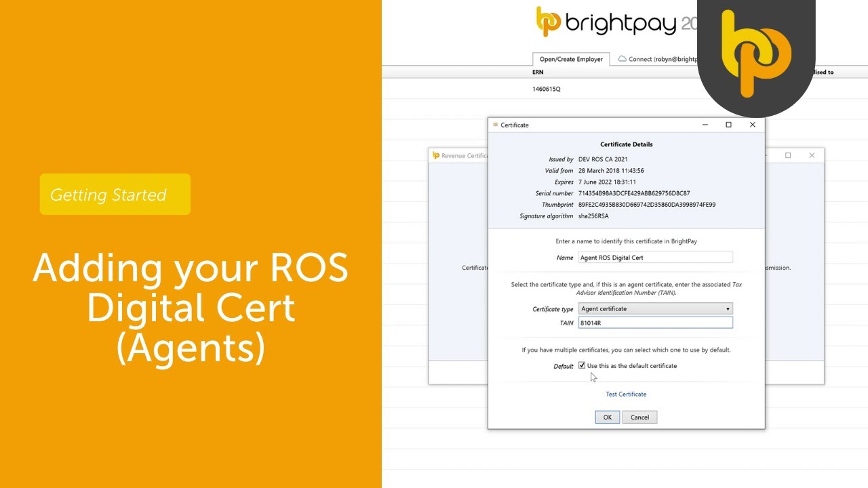
Task: Toggle 'Use this as the default certificate' checkbox
Action: coord(582,365)
